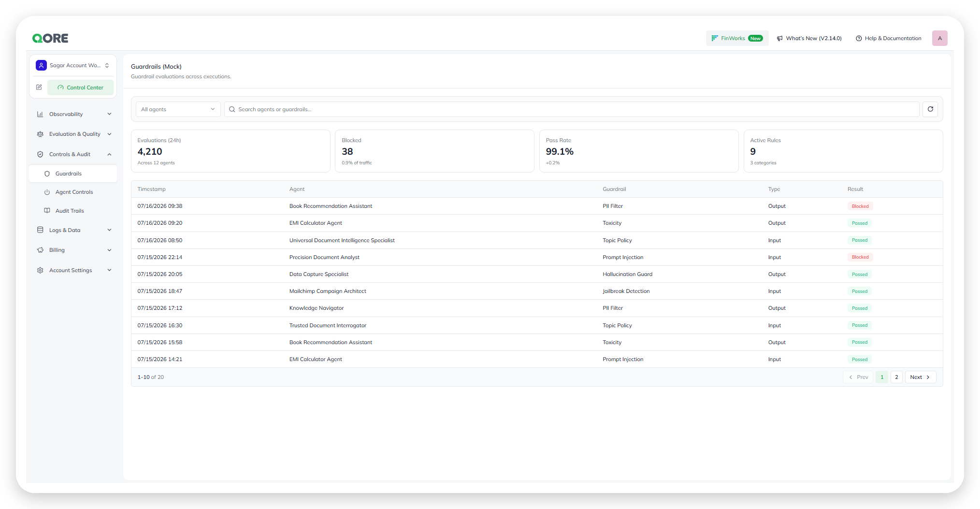
Task: Open Audit Trails in the sidebar
Action: point(73,211)
